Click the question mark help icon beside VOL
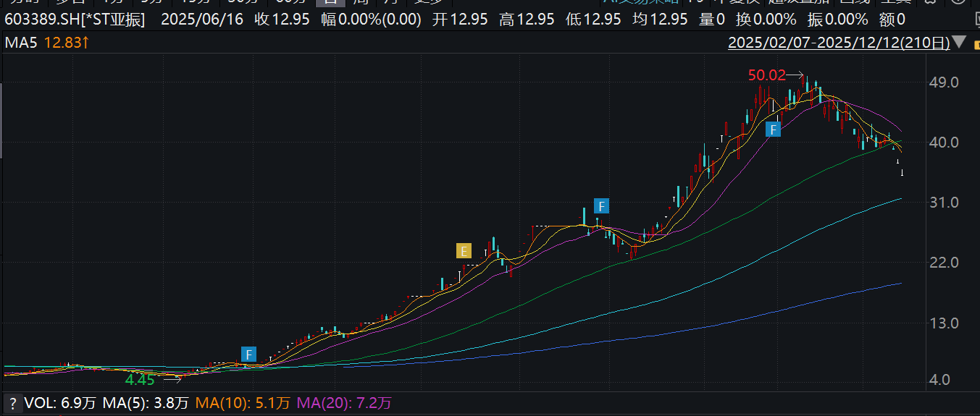The width and height of the screenshot is (980, 416). point(12,403)
